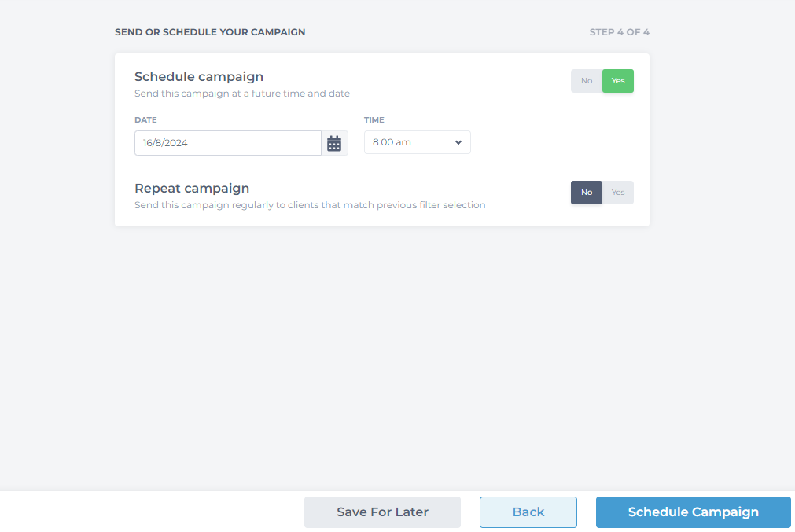Keep Repeat campaign set to No
This screenshot has height=532, width=795.
coord(587,193)
